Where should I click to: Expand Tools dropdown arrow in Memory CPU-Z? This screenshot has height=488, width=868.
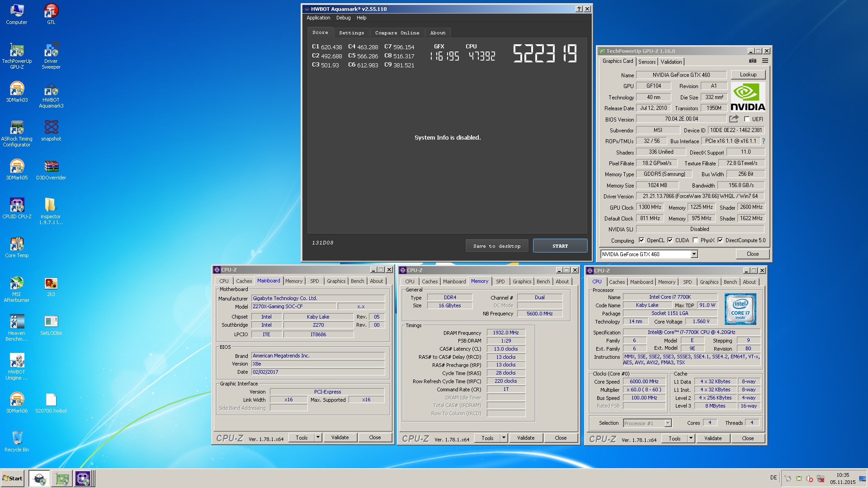pyautogui.click(x=504, y=438)
